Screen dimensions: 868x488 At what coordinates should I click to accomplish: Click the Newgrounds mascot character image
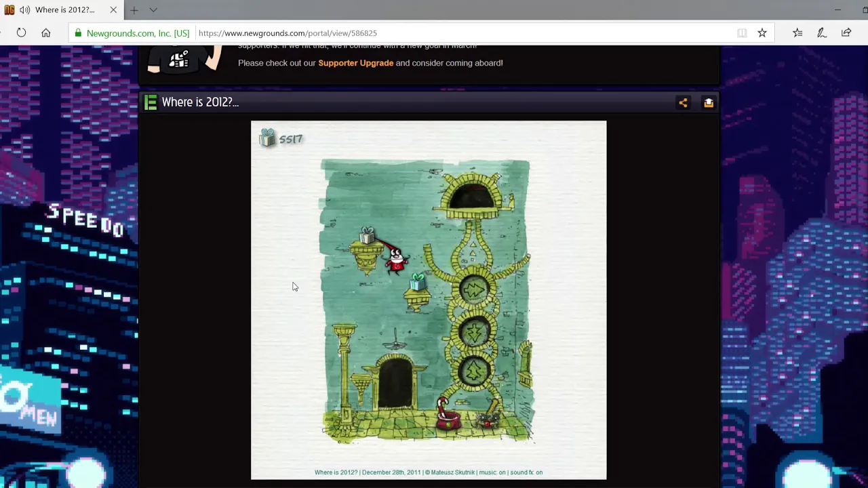(x=184, y=58)
